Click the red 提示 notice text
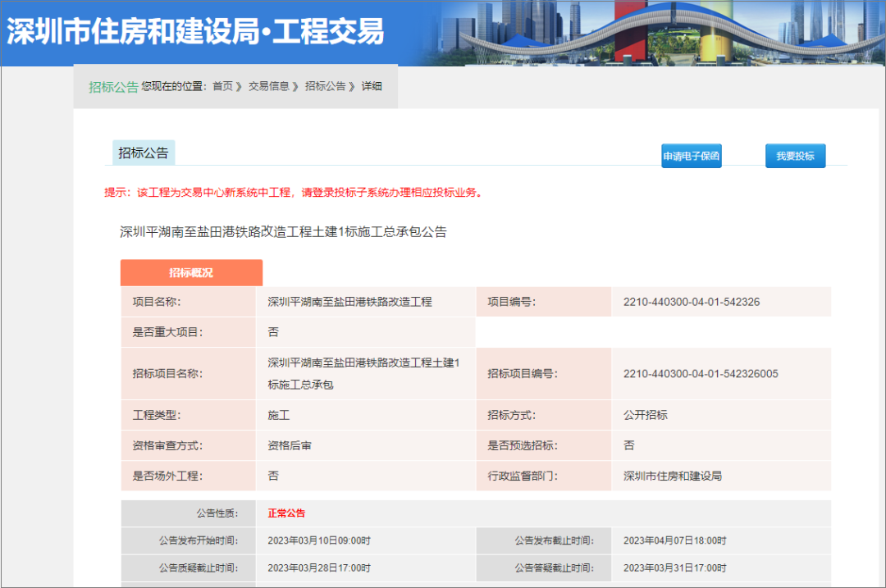Screen dimensions: 886x588 (295, 193)
